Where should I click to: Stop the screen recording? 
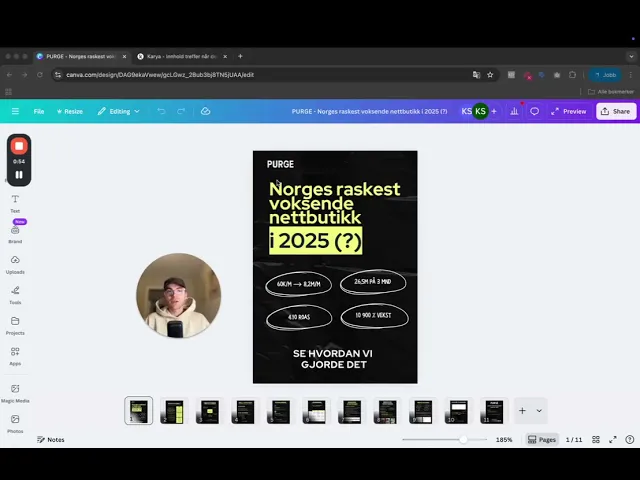click(19, 146)
